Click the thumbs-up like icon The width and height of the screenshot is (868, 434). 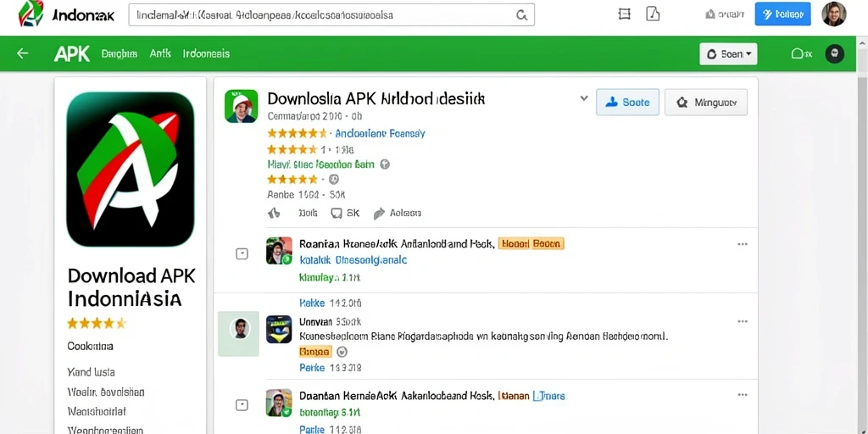(x=274, y=213)
